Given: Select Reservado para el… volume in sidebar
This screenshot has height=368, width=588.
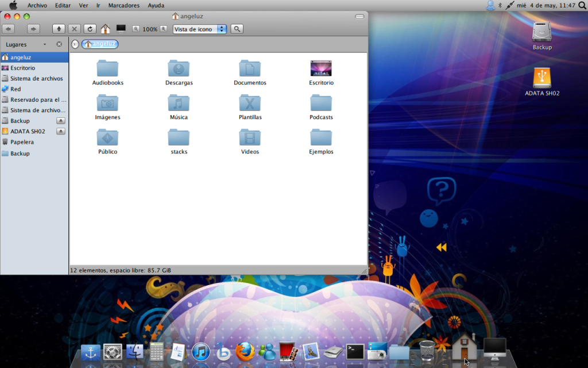Looking at the screenshot, I should (34, 99).
